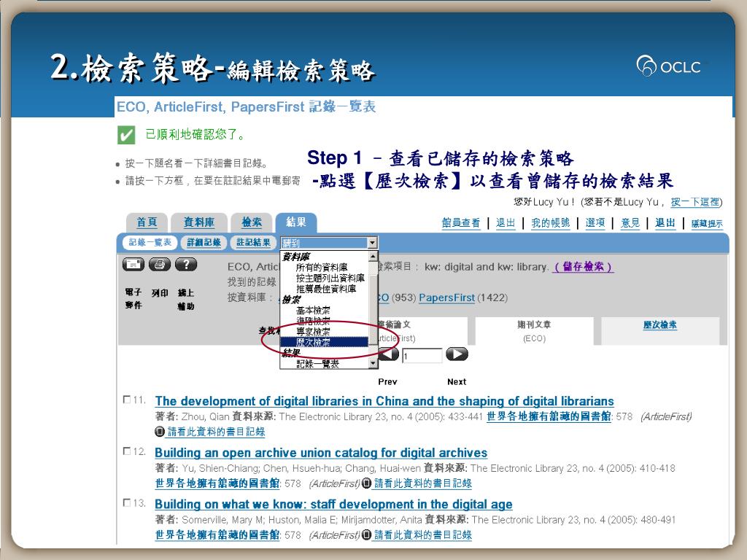Click the page number input field

pyautogui.click(x=422, y=356)
